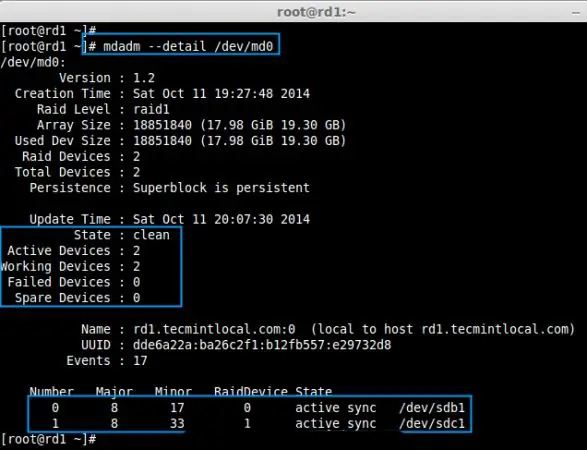Click the Events 17 value
587x450 pixels.
(140, 361)
